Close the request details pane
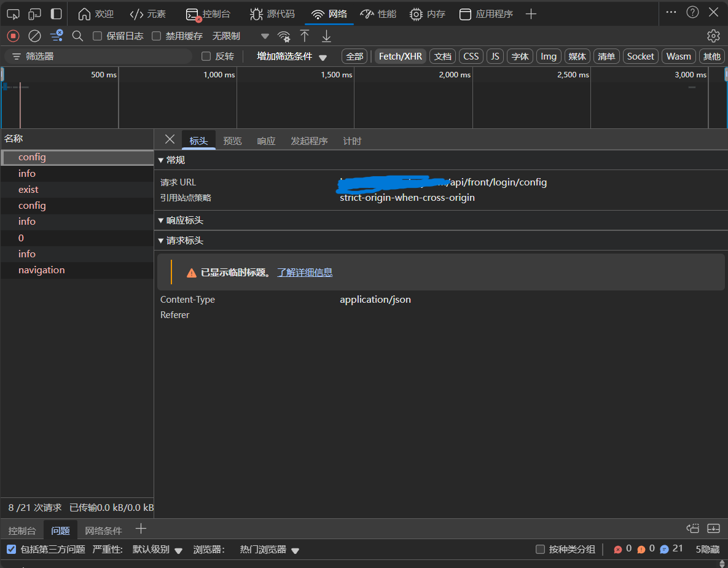 coord(170,139)
